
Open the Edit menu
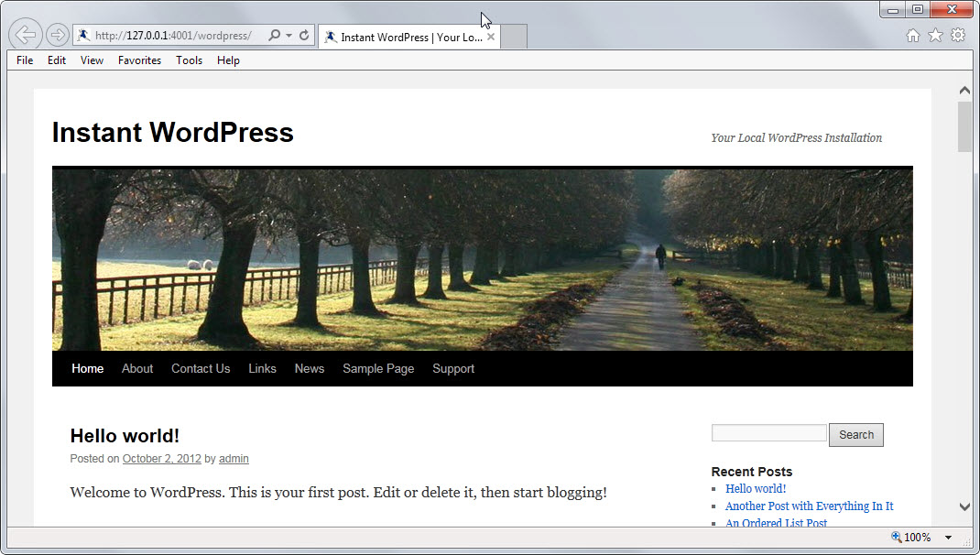click(x=56, y=60)
